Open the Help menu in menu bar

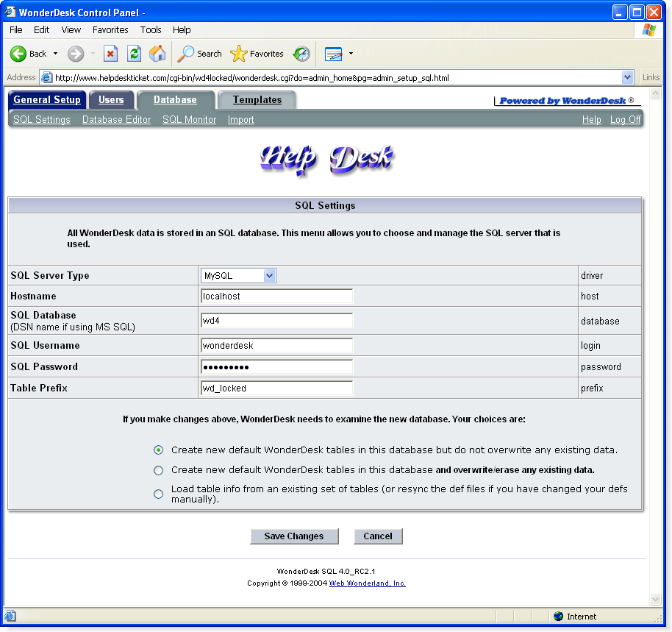[x=182, y=29]
